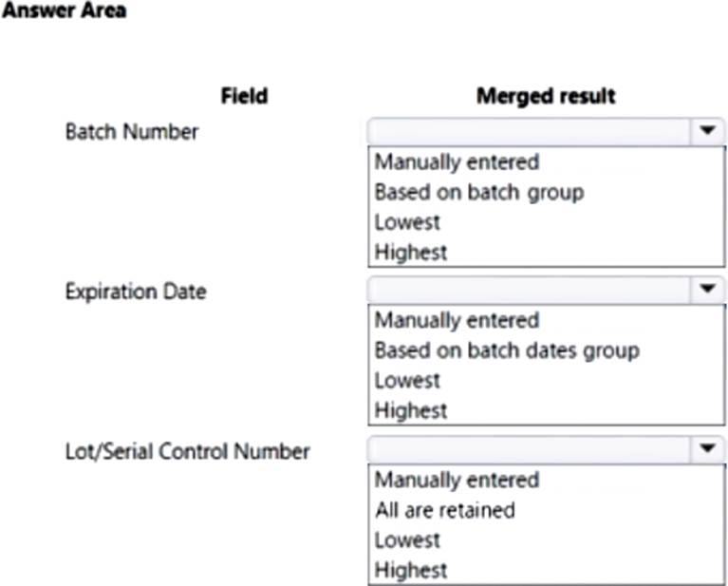Choose Manually entered for Lot/Serial Control Number
This screenshot has width=728, height=586.
pos(457,480)
